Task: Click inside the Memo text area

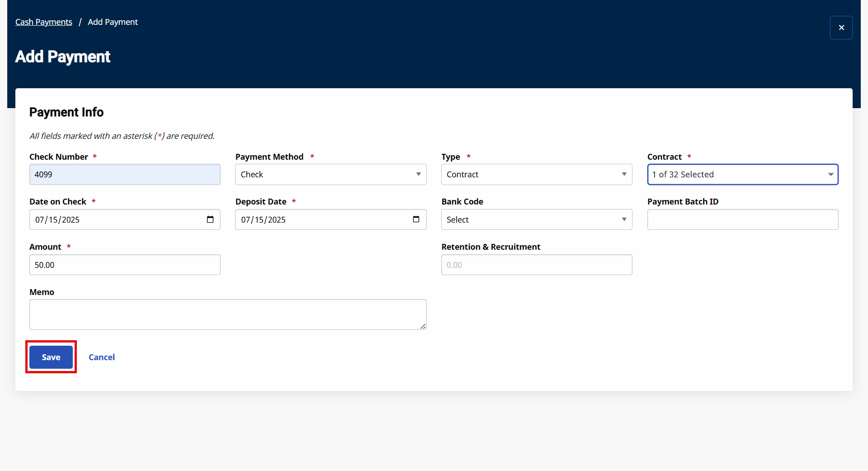Action: pyautogui.click(x=228, y=314)
